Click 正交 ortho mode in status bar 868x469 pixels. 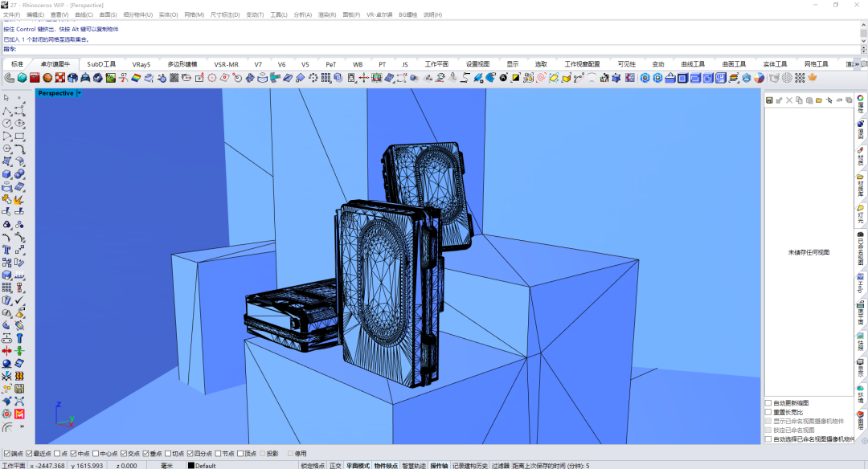[335, 465]
